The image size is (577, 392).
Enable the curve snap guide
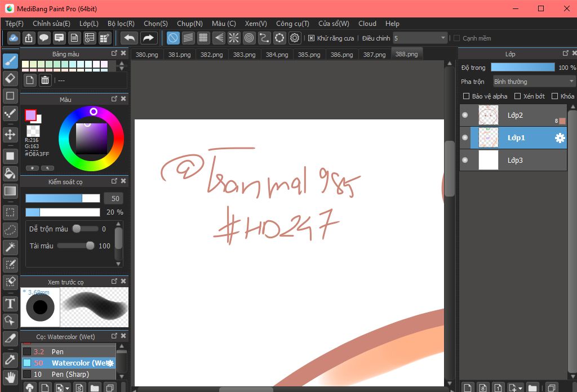pos(264,38)
